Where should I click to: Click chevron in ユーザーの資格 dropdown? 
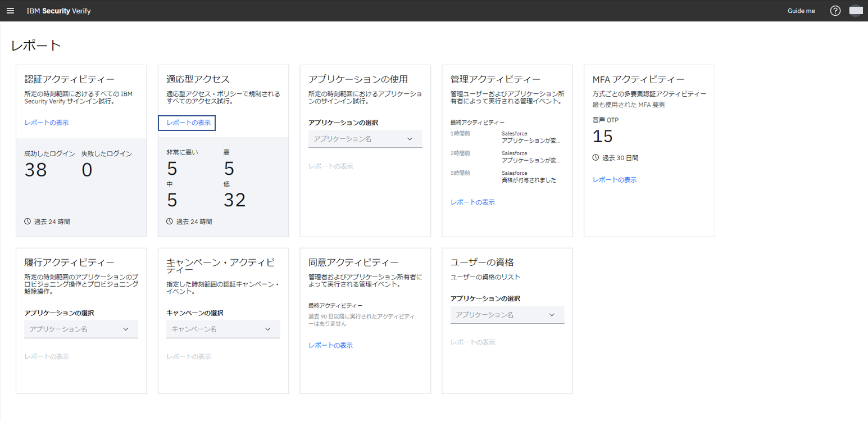(552, 315)
